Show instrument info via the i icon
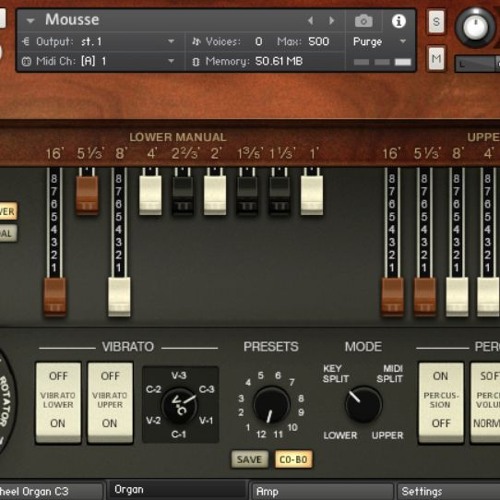The height and width of the screenshot is (500, 500). [x=399, y=21]
